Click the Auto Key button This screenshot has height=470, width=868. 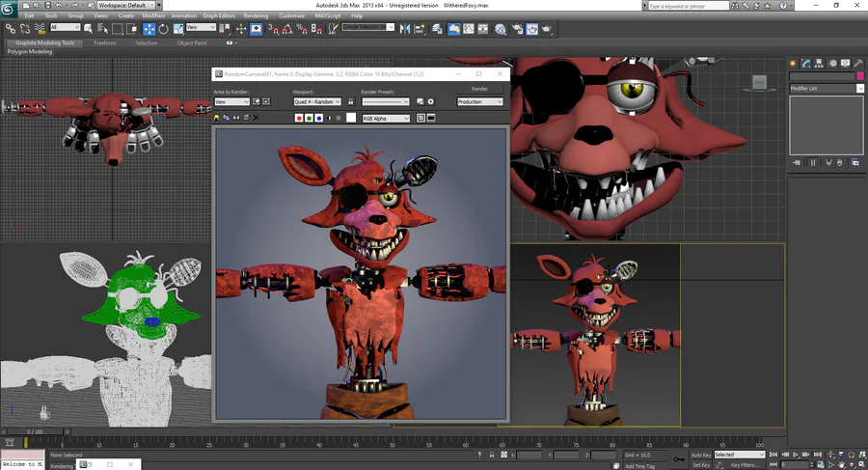pyautogui.click(x=701, y=455)
